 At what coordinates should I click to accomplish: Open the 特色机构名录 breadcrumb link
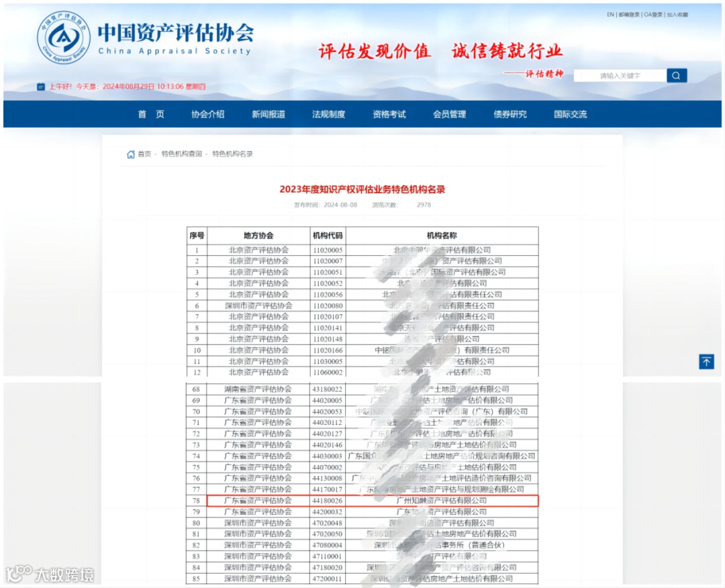tap(232, 154)
